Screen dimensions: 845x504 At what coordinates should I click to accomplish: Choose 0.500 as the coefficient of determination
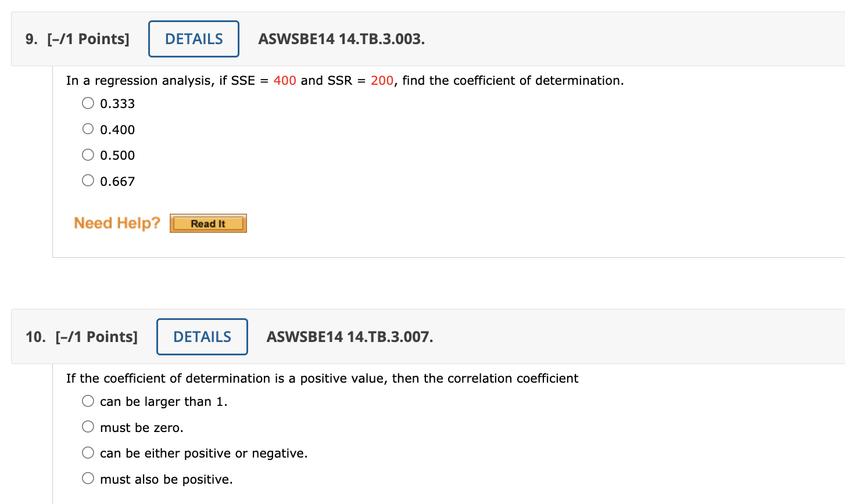point(88,154)
